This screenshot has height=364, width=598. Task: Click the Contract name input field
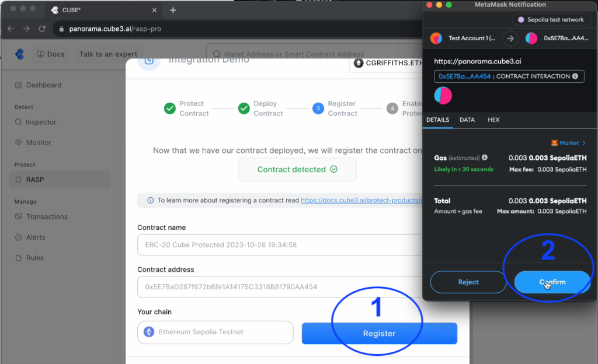[280, 245]
